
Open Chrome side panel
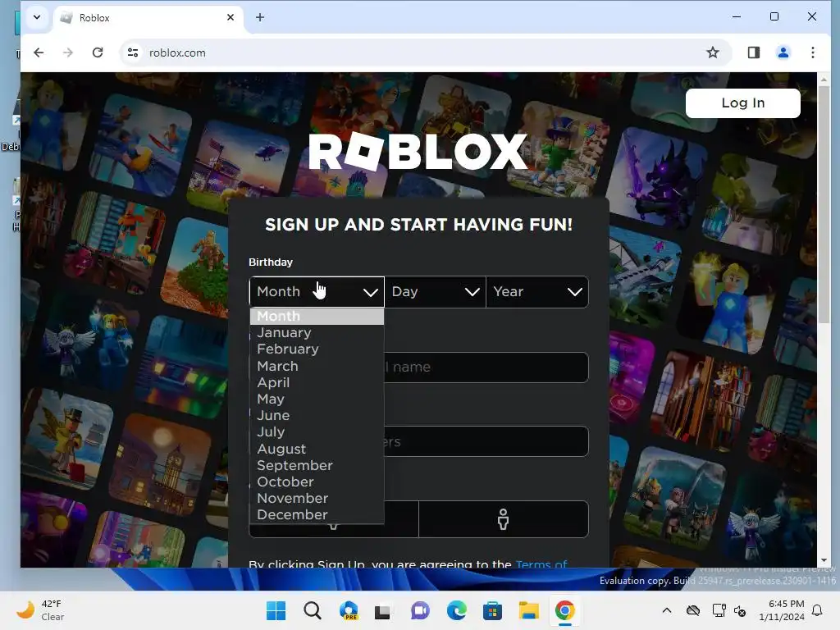click(754, 52)
